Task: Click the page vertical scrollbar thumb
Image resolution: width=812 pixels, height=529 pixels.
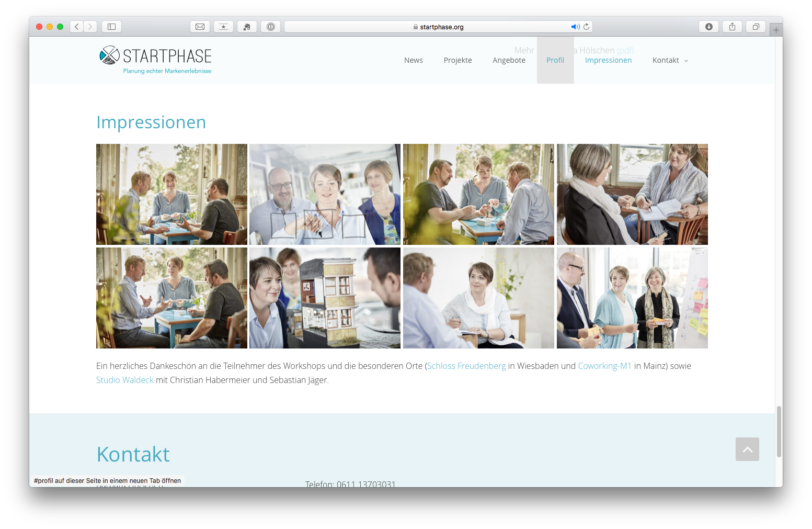Action: coord(779,432)
